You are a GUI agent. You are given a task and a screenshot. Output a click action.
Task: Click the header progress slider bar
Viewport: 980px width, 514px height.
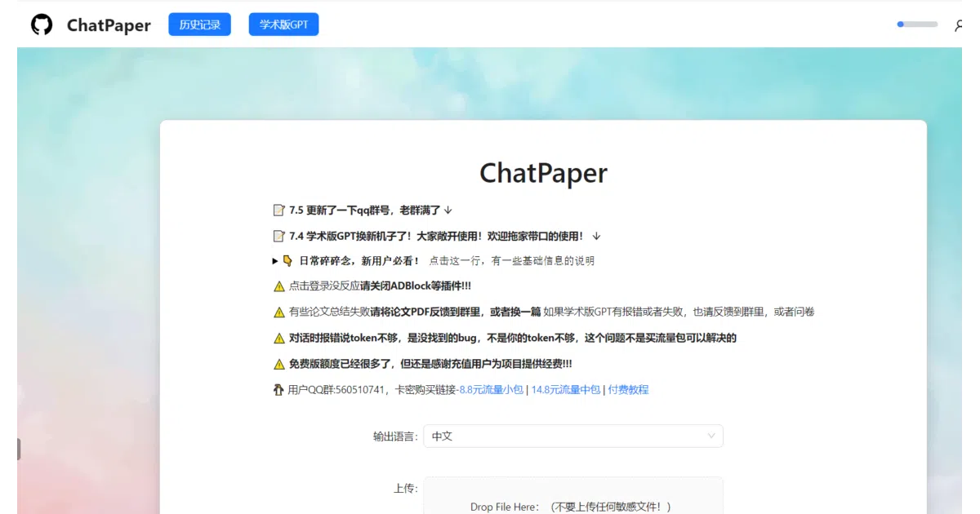[x=917, y=24]
